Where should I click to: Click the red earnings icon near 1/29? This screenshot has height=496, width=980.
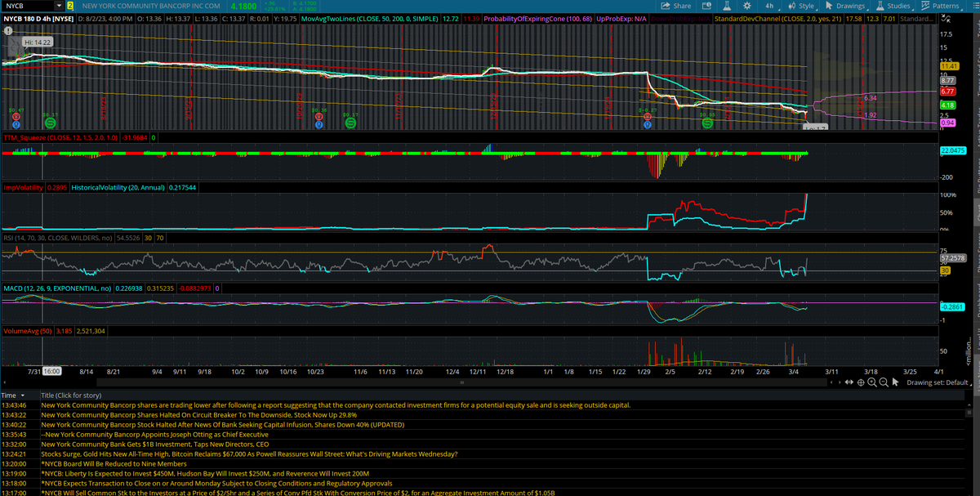(x=648, y=117)
